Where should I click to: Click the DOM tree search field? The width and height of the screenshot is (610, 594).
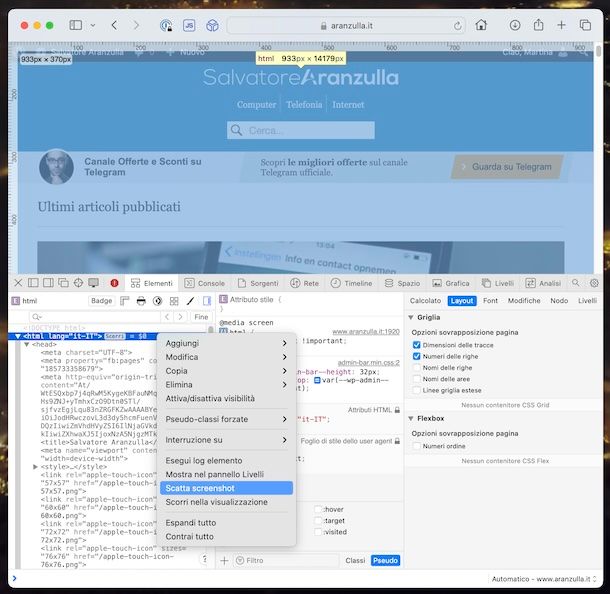click(95, 317)
